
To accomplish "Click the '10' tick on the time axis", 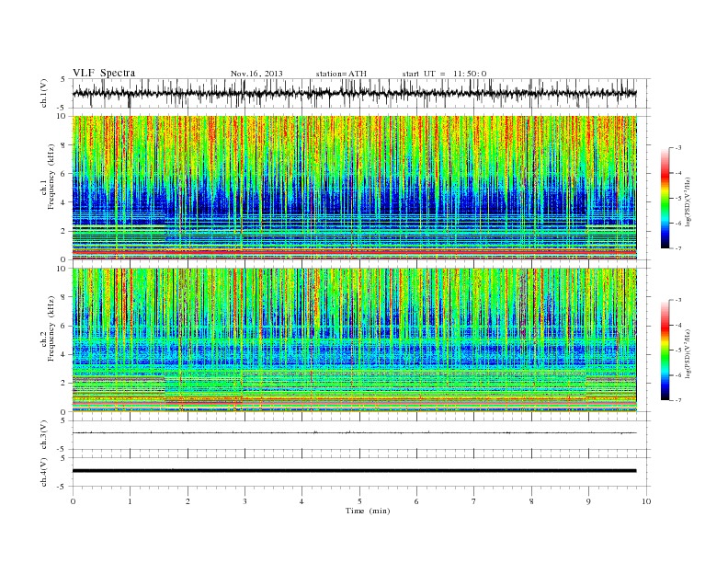I will [646, 501].
